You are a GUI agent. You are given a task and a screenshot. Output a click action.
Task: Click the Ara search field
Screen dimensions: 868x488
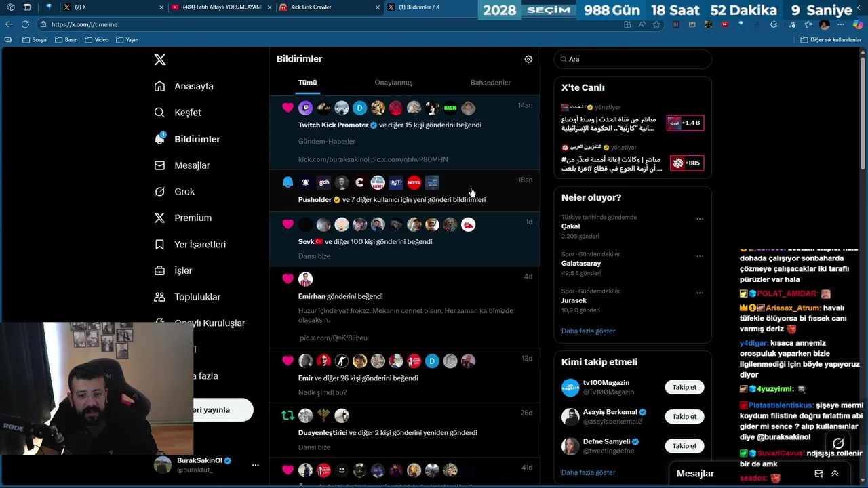[x=633, y=59]
